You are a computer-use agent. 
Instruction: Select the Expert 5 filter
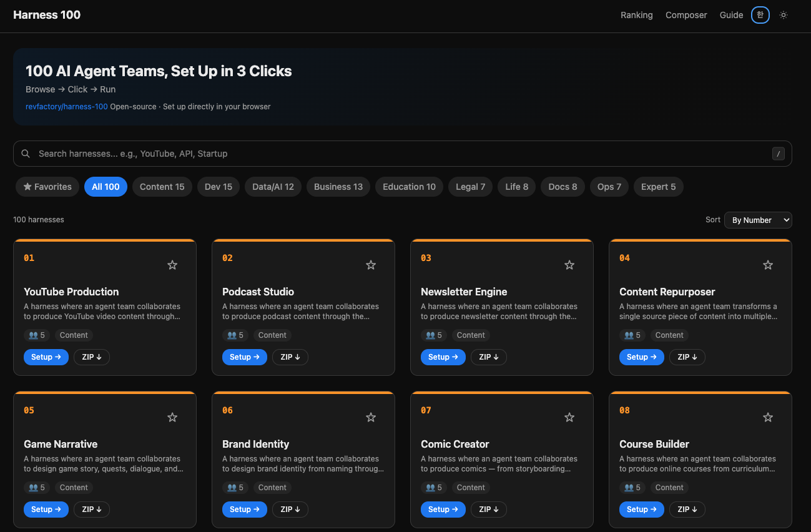(x=659, y=187)
